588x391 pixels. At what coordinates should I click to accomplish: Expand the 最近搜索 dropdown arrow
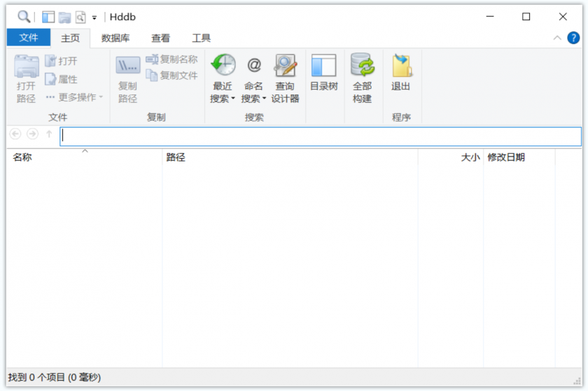pos(233,99)
